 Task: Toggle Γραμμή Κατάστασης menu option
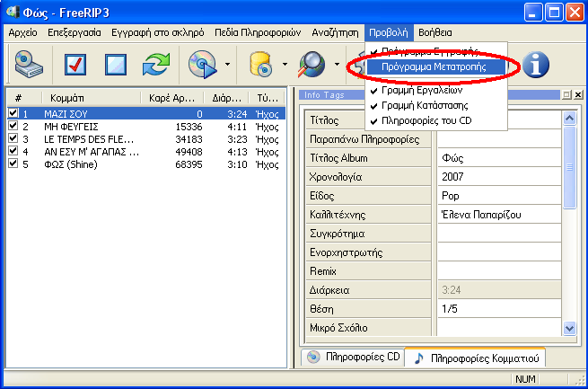[436, 105]
